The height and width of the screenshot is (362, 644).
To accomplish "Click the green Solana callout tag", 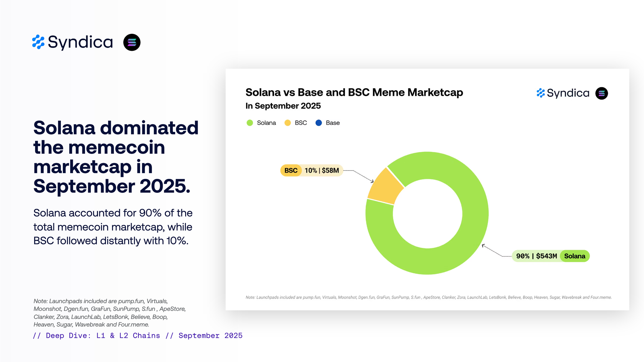I will point(574,256).
